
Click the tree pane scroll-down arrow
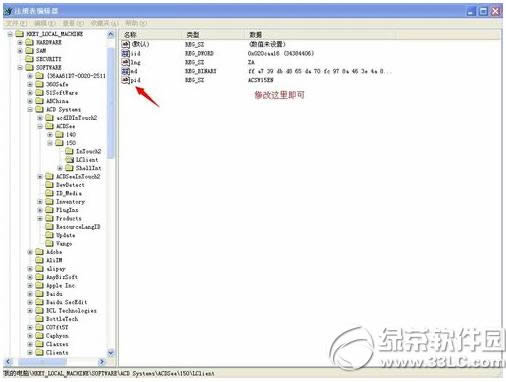tap(111, 352)
